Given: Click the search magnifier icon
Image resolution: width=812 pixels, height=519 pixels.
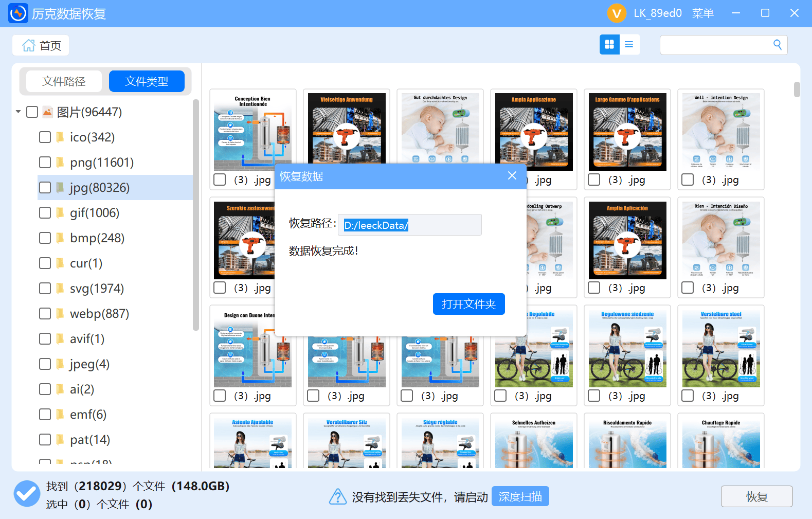Looking at the screenshot, I should click(777, 45).
